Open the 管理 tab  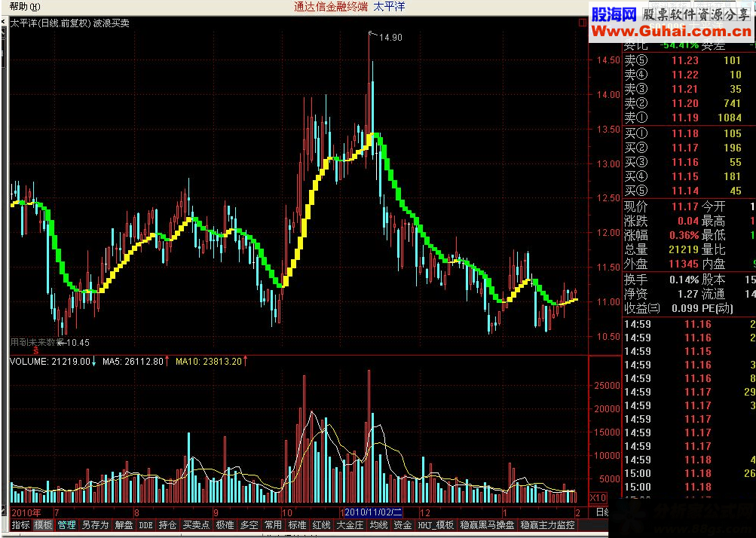(66, 525)
